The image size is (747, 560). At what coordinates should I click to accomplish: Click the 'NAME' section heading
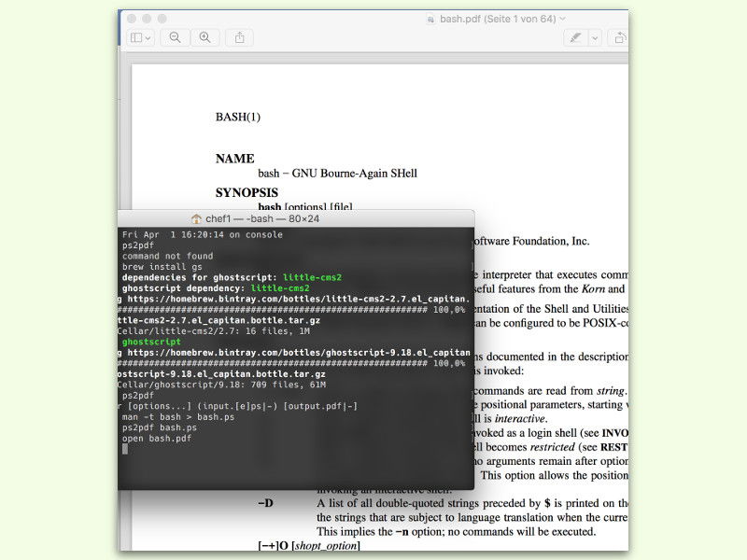(x=235, y=159)
